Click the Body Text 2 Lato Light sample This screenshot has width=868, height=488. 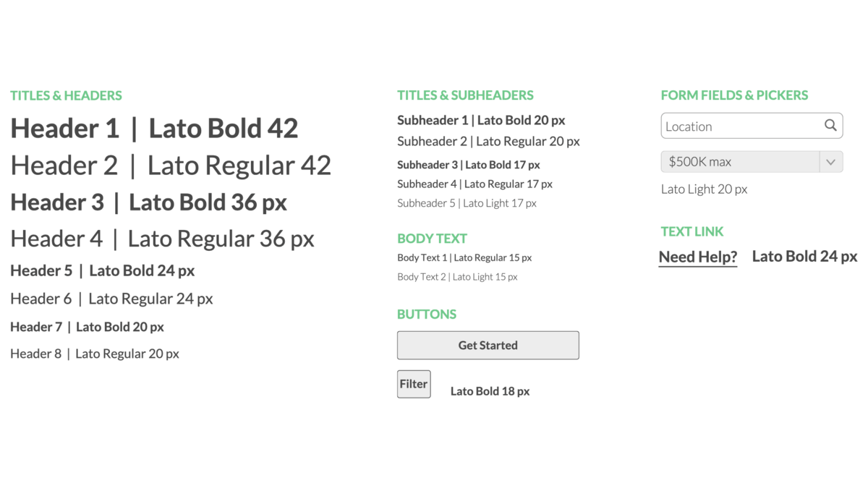(x=457, y=277)
